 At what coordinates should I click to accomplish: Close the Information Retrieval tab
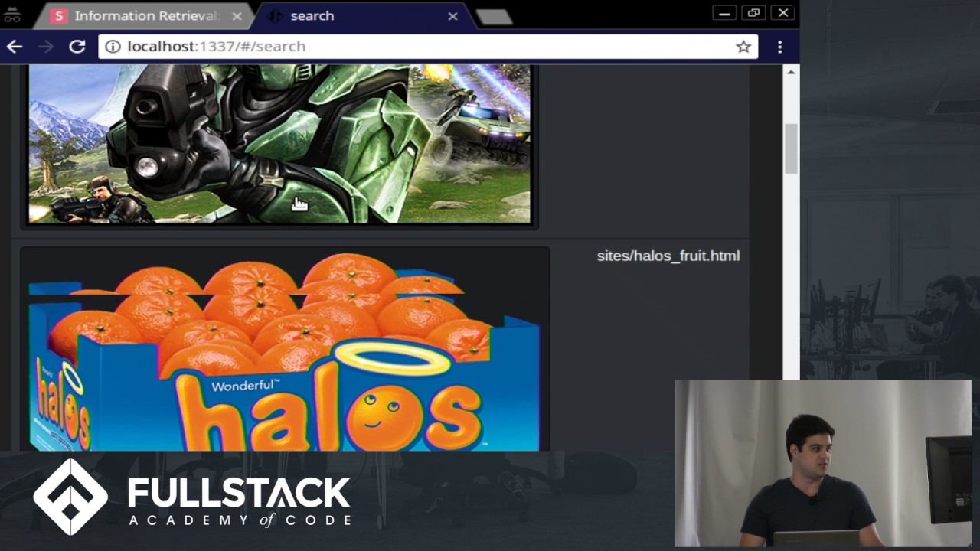pyautogui.click(x=237, y=16)
